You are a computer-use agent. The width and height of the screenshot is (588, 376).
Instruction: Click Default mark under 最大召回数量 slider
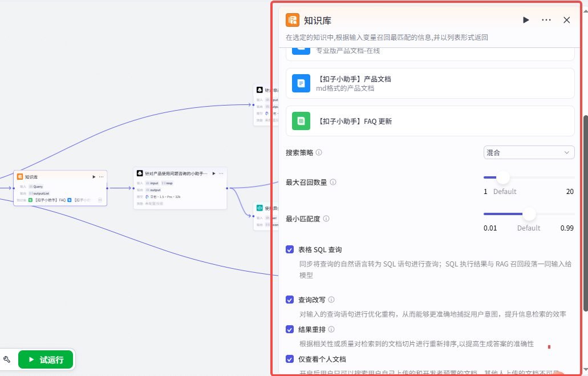505,191
